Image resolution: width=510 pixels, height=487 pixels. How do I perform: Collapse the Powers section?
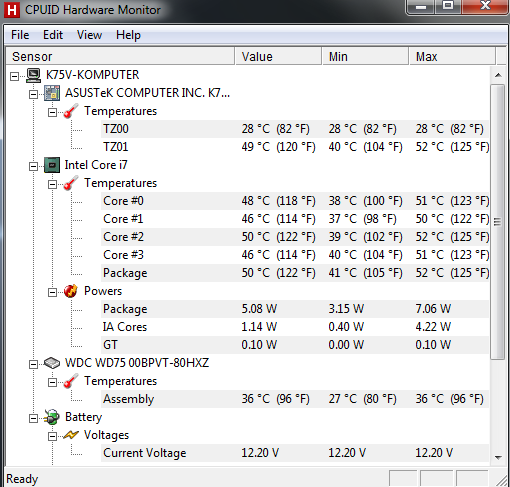pyautogui.click(x=52, y=292)
